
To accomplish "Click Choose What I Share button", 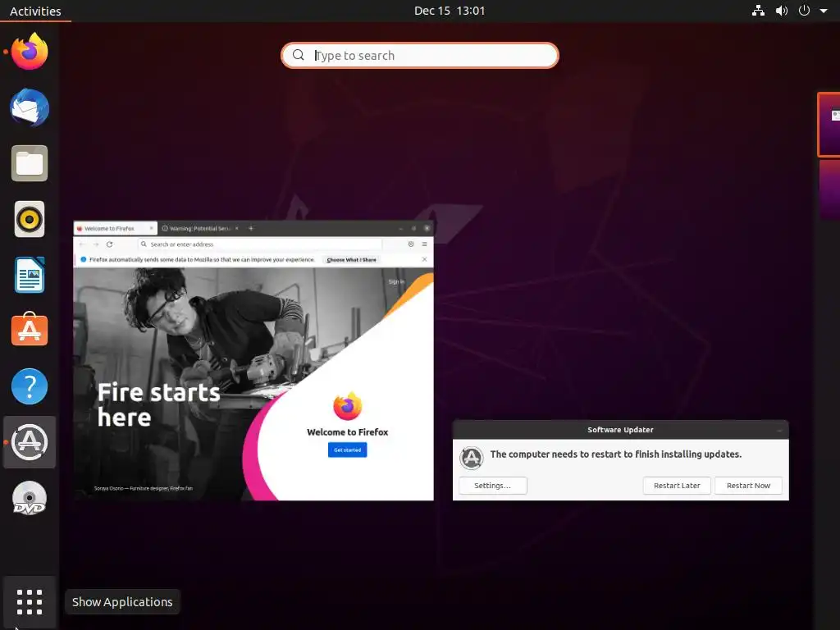I will 351,260.
